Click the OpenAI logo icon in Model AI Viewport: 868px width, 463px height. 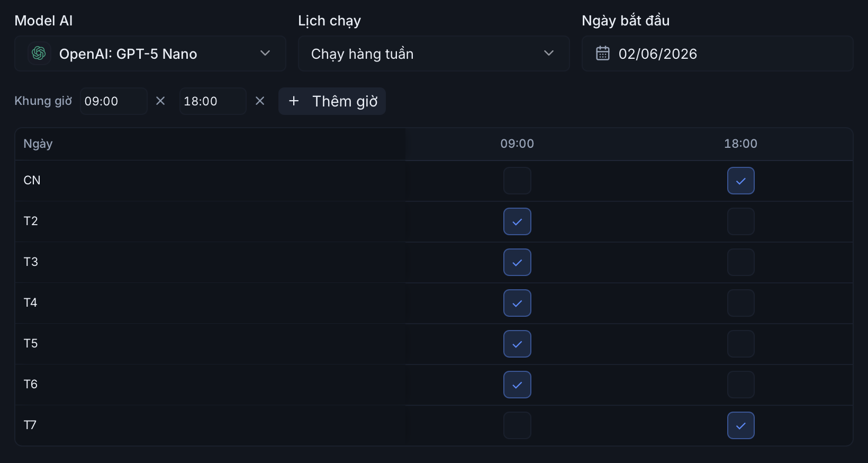tap(39, 54)
